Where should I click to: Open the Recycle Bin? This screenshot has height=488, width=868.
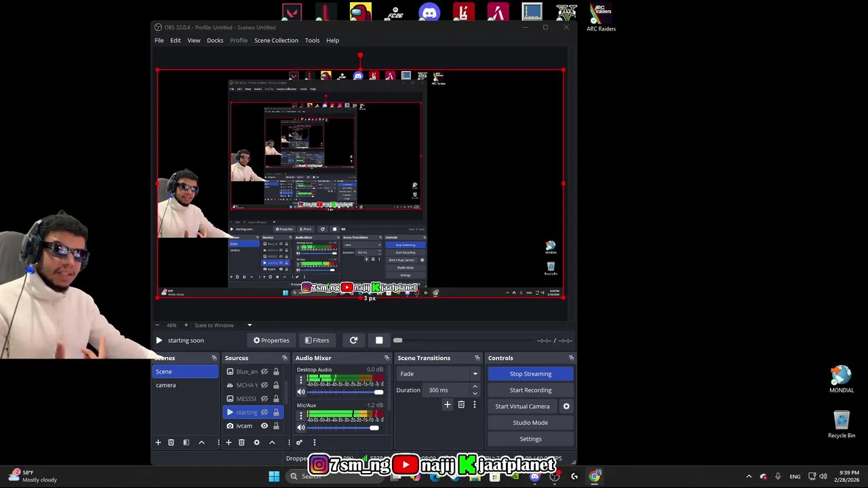click(841, 425)
